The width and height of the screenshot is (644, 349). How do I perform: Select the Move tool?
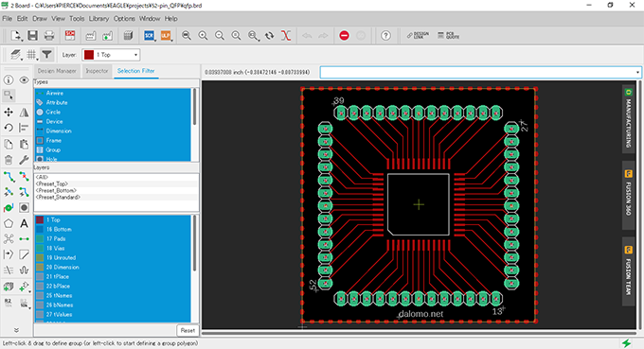pyautogui.click(x=9, y=112)
